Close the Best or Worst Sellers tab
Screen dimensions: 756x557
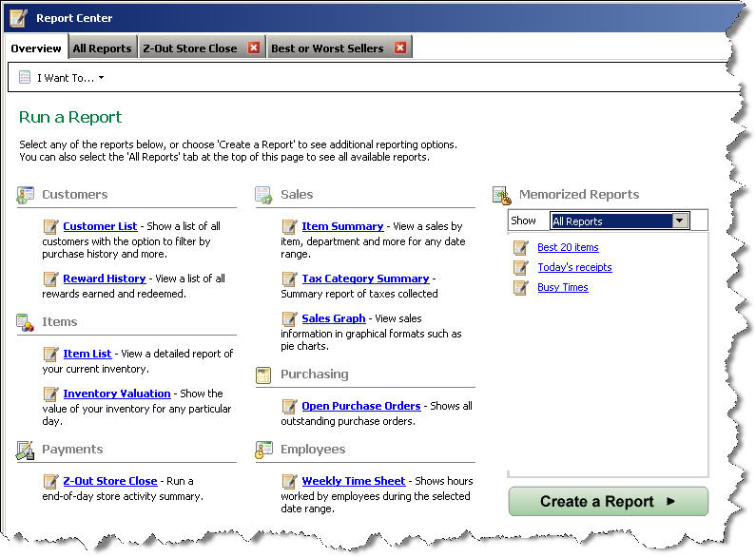pos(400,48)
